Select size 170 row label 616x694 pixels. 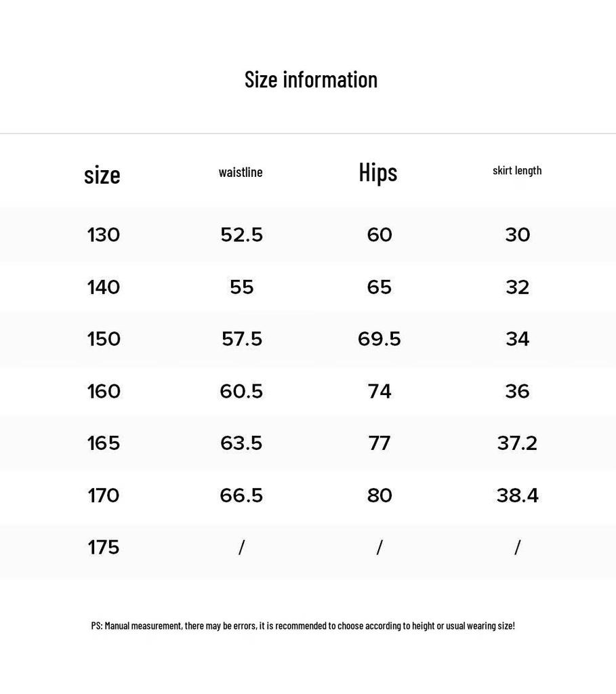point(103,495)
